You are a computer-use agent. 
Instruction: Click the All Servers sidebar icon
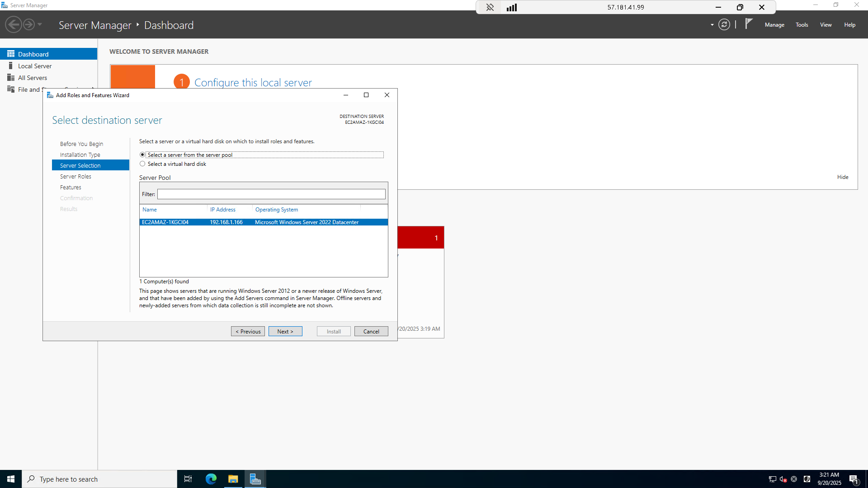click(x=10, y=78)
